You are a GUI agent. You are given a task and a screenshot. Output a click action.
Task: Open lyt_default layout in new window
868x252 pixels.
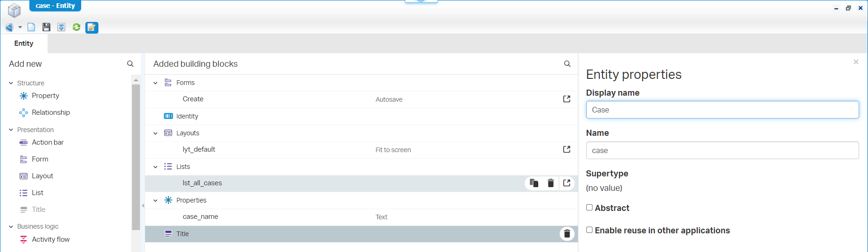click(567, 149)
